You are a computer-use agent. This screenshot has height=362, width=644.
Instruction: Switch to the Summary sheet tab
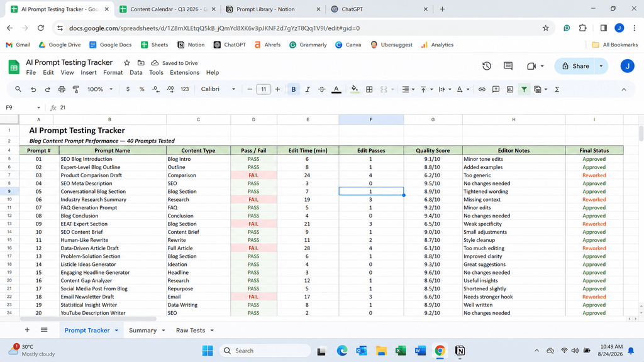tap(143, 331)
